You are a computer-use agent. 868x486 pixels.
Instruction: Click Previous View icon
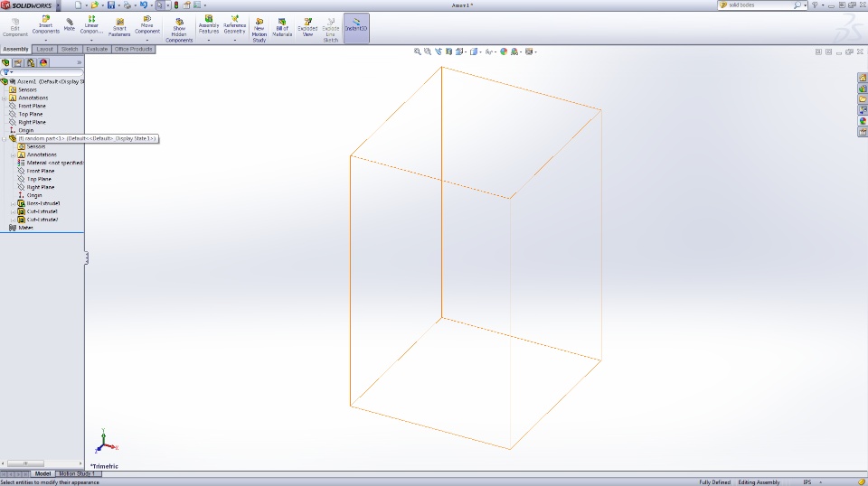coord(439,51)
